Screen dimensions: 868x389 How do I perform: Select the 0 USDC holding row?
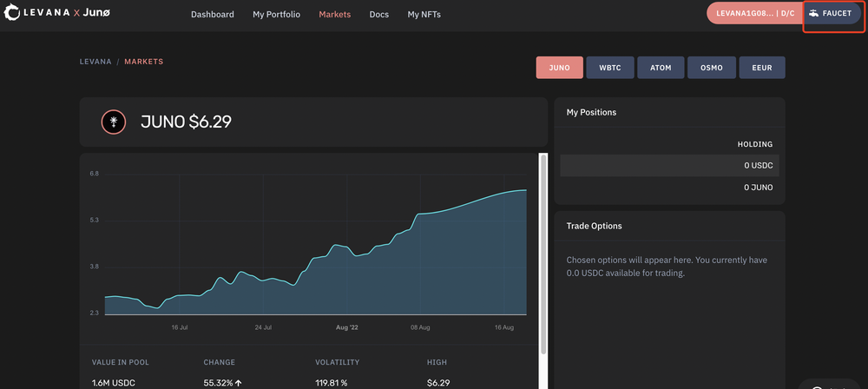point(670,165)
